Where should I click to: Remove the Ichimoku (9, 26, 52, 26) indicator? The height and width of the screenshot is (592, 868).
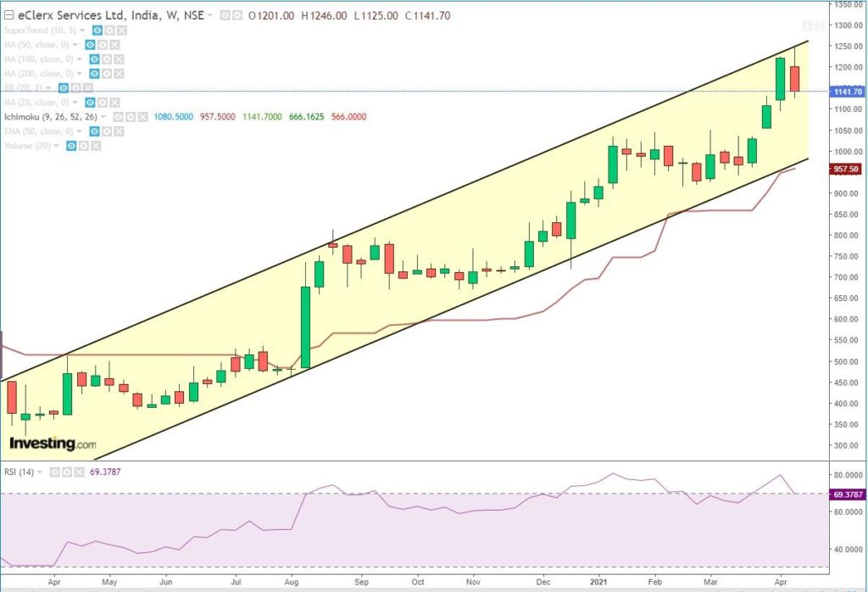click(x=142, y=117)
